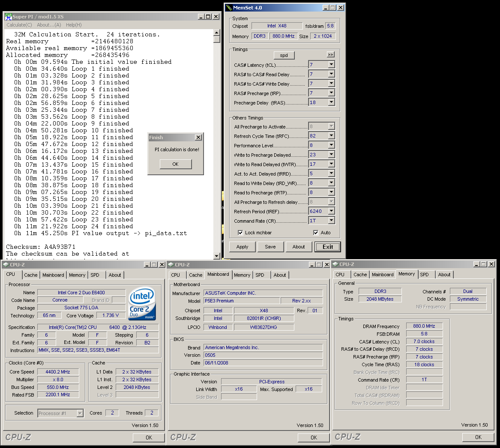Click OK in the right CPU-Z window
500x448 pixels.
[478, 437]
